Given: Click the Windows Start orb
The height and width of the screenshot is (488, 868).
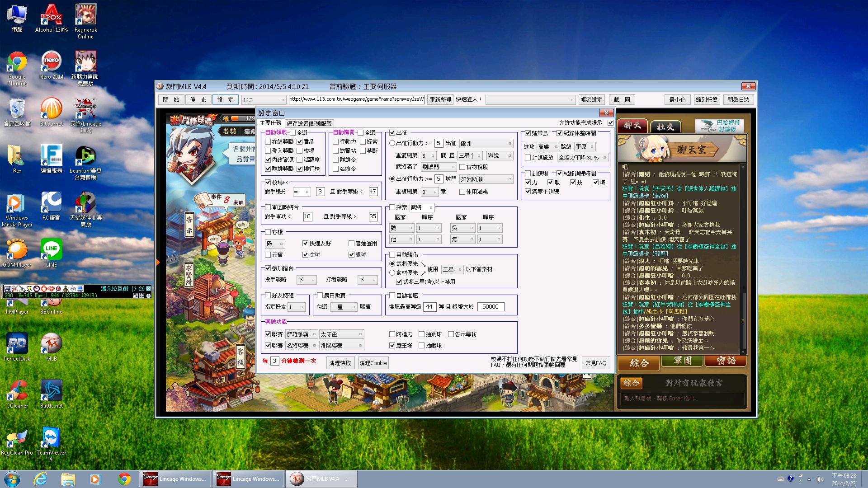Looking at the screenshot, I should (12, 479).
